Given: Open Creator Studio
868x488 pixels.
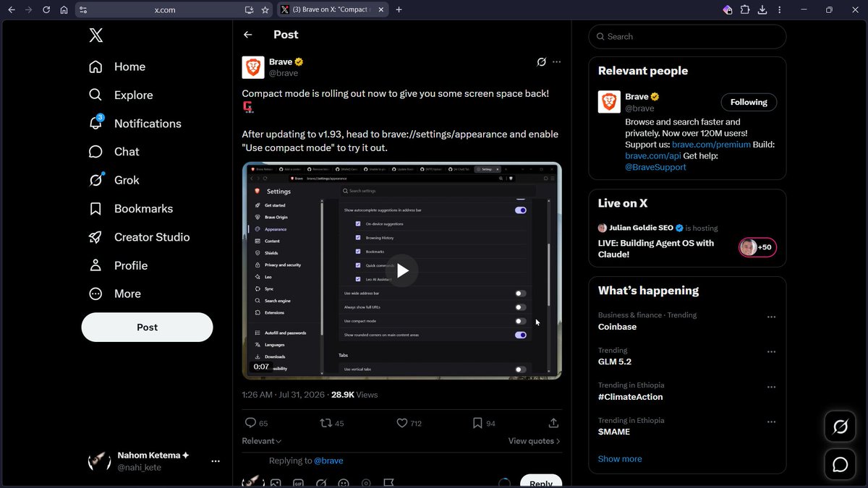Looking at the screenshot, I should (x=139, y=237).
